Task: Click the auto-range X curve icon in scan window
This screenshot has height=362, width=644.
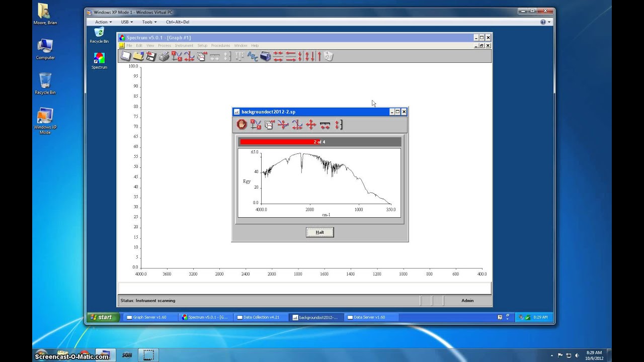Action: pos(297,125)
